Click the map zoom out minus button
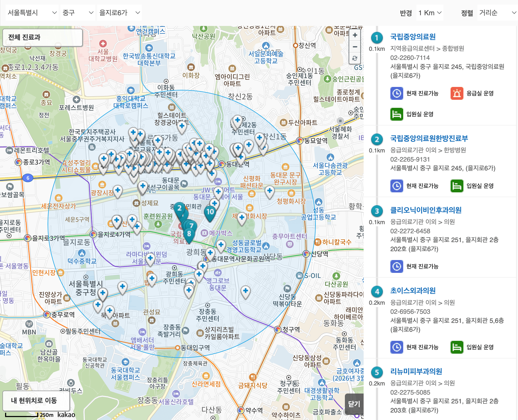The width and height of the screenshot is (518, 420). pyautogui.click(x=355, y=47)
